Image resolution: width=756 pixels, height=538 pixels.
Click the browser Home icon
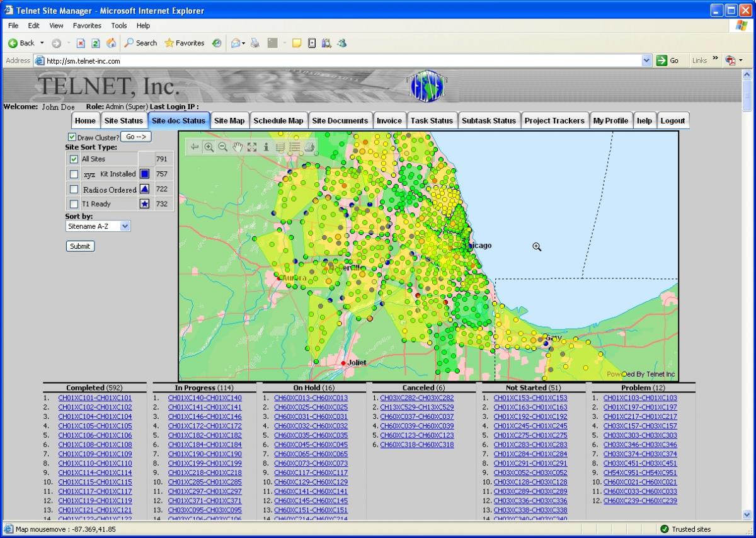[x=111, y=43]
